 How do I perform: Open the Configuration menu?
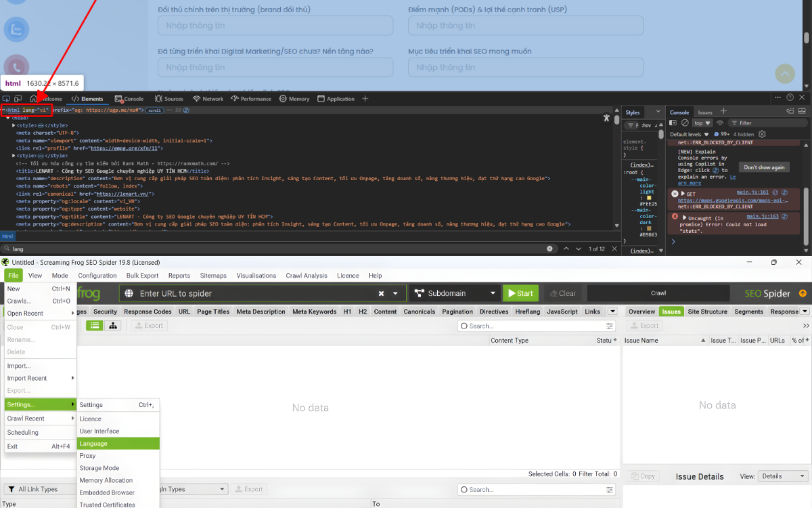point(97,276)
